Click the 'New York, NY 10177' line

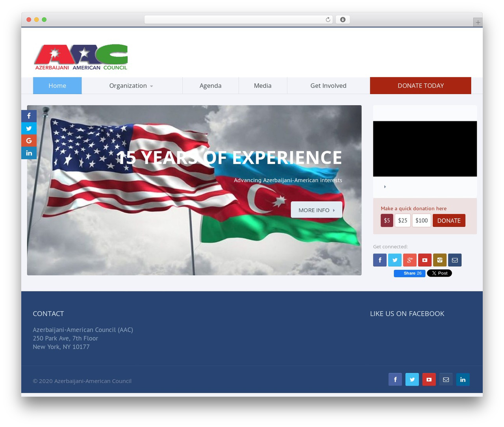61,347
